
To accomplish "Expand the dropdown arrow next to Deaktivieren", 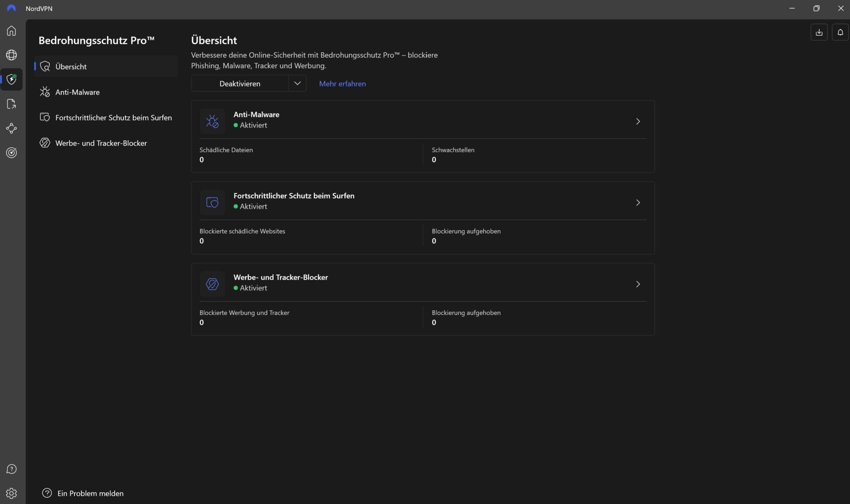I will point(297,84).
